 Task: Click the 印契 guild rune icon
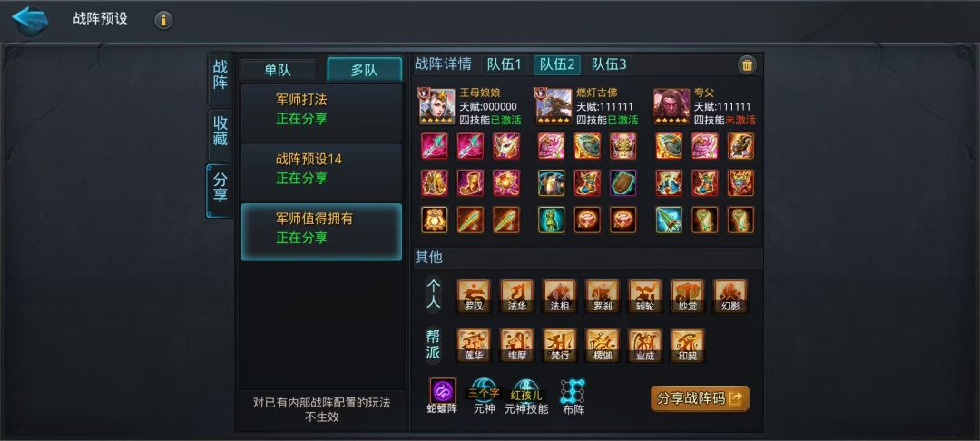[688, 346]
